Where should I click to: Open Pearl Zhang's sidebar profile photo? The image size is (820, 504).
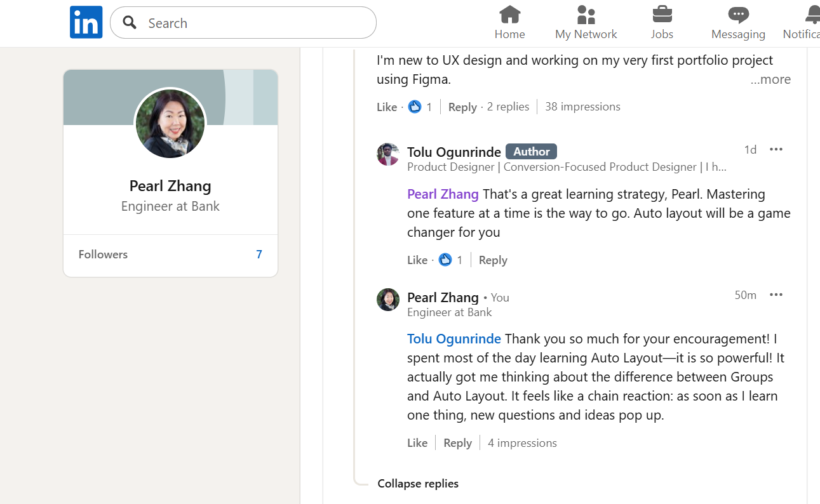coord(170,123)
